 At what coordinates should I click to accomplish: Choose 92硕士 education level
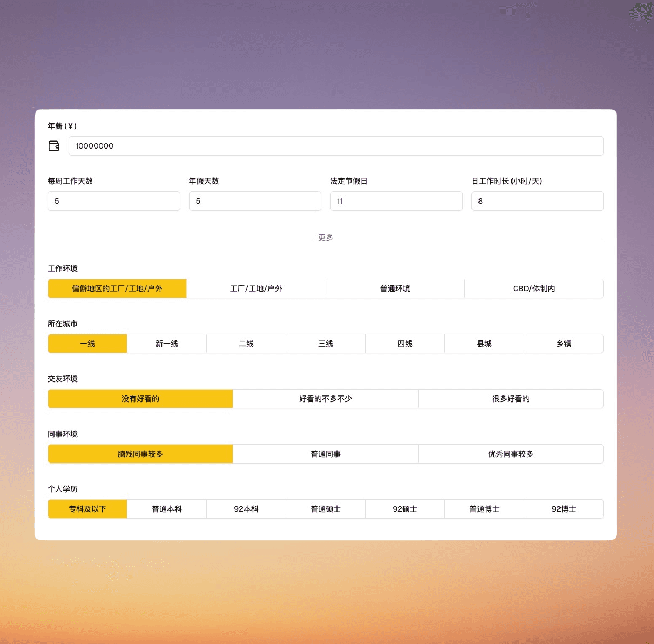405,509
